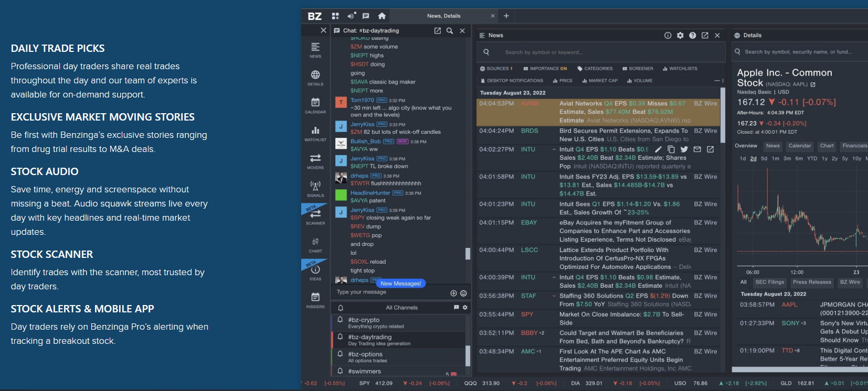Open Movers from the sidebar
868x391 pixels.
click(x=315, y=161)
